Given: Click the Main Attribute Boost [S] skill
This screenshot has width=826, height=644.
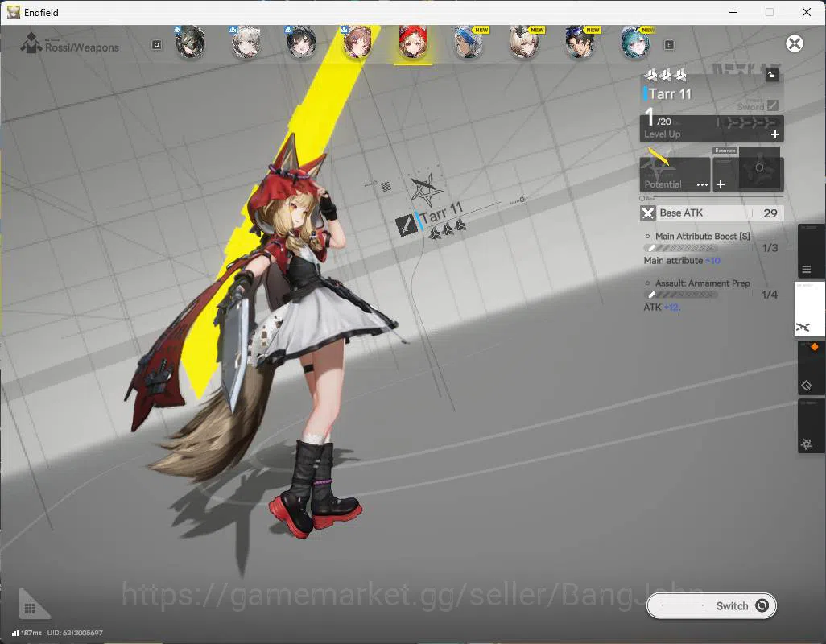Looking at the screenshot, I should [702, 237].
